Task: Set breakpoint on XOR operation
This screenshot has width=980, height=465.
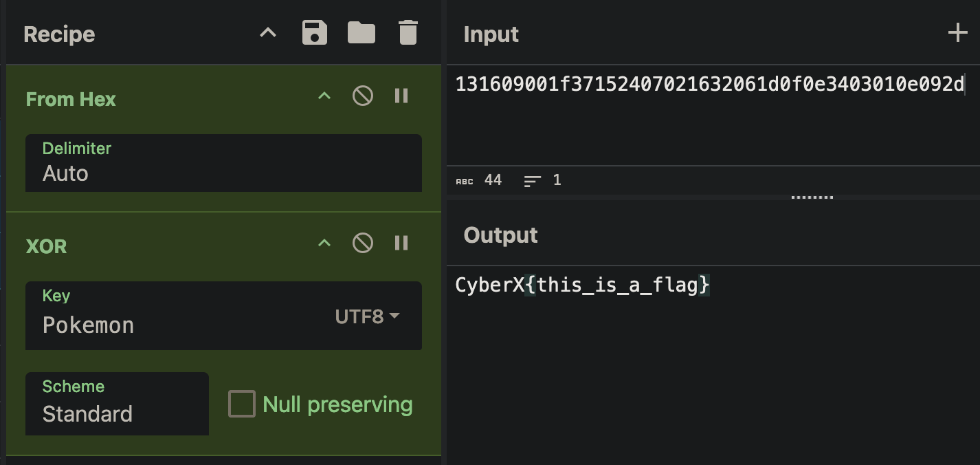Action: [x=402, y=243]
